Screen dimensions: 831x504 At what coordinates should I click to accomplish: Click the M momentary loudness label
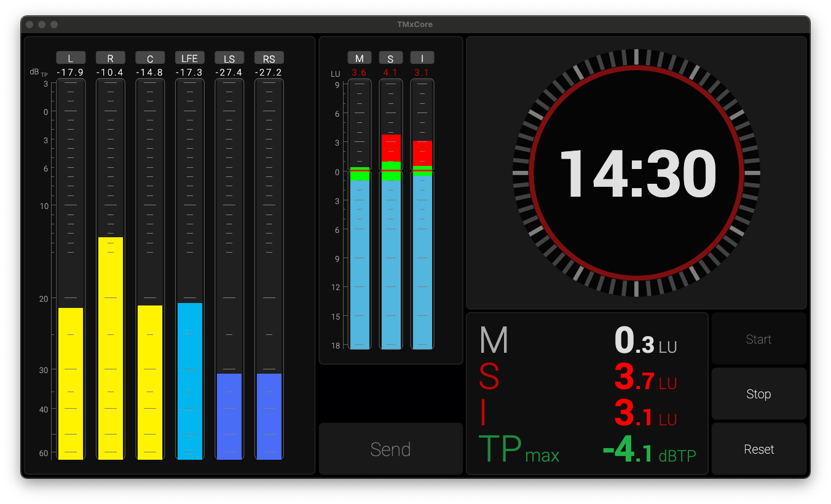360,58
